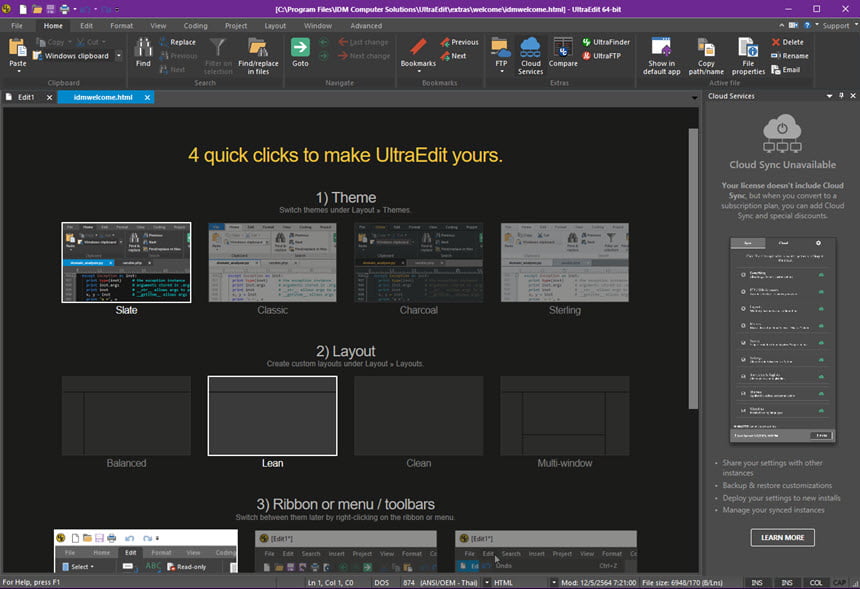This screenshot has height=589, width=860.
Task: Switch to the Format ribbon tab
Action: tap(121, 26)
